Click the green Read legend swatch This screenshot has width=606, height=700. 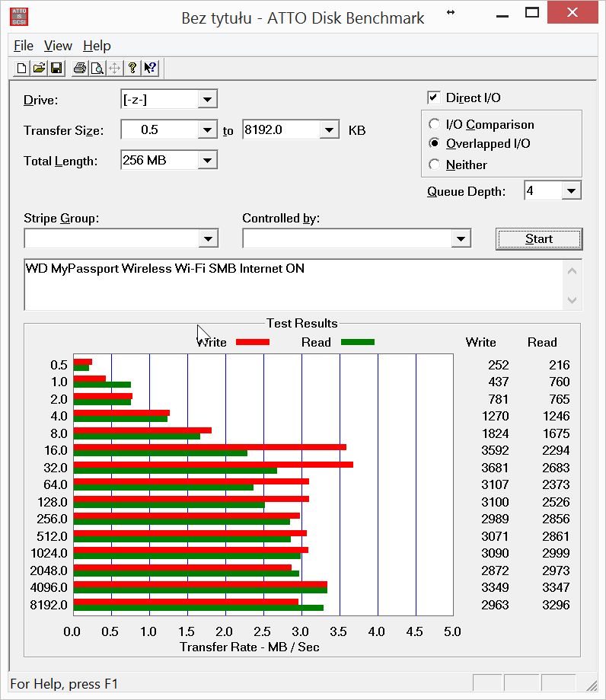[358, 342]
